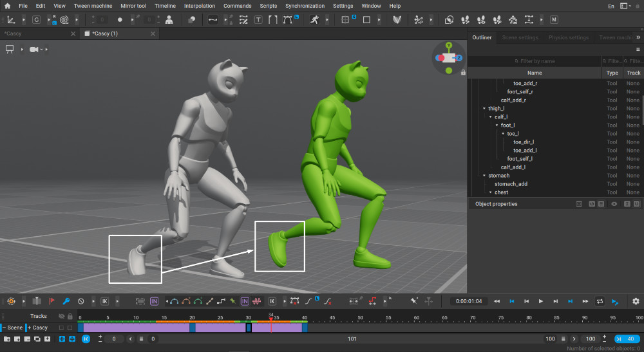This screenshot has width=644, height=352.
Task: Open the Interpolation menu
Action: point(200,6)
